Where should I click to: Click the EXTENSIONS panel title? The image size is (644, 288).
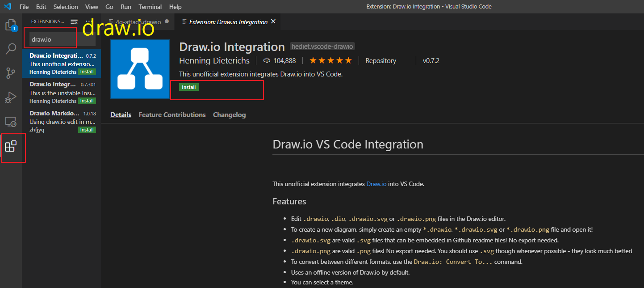[47, 21]
